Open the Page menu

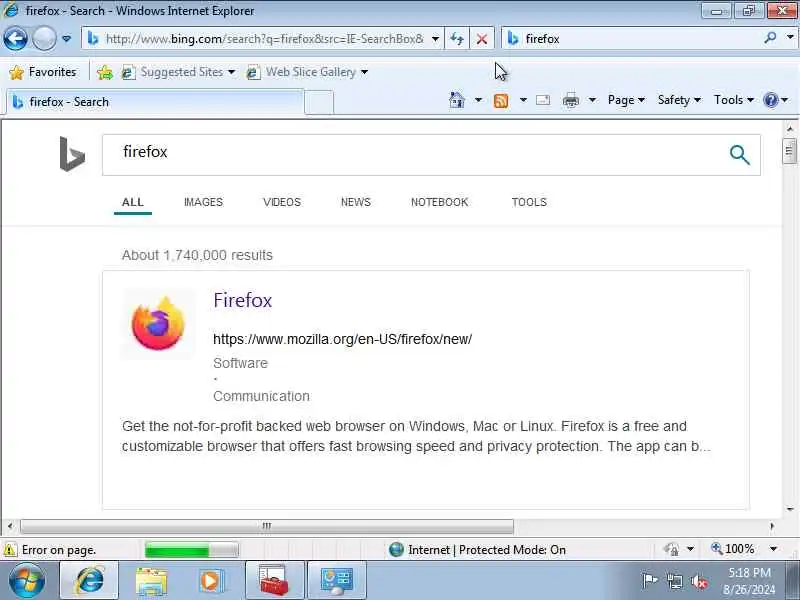626,100
